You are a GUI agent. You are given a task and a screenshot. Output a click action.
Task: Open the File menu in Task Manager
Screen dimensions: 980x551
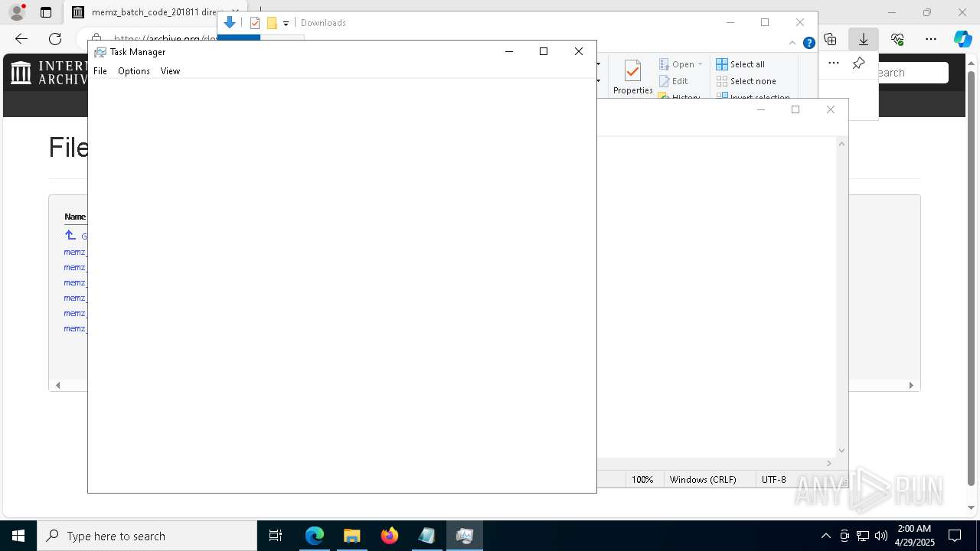100,71
